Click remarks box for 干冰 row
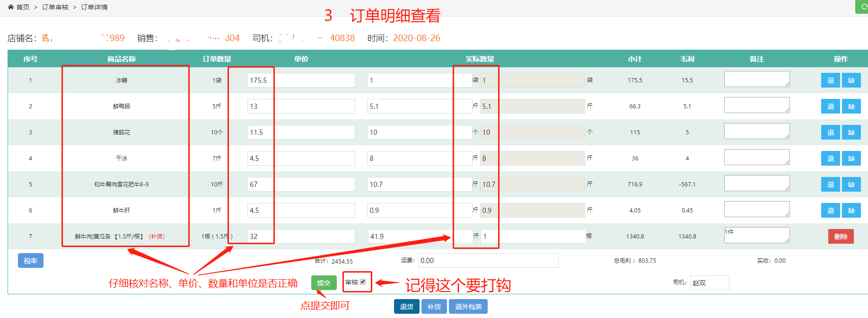This screenshot has width=868, height=318. click(756, 157)
